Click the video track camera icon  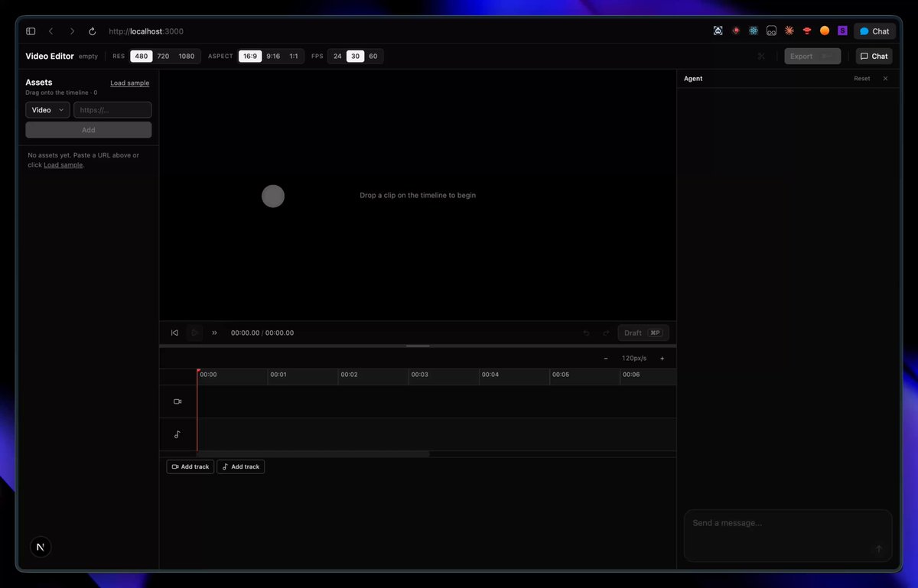pos(177,401)
